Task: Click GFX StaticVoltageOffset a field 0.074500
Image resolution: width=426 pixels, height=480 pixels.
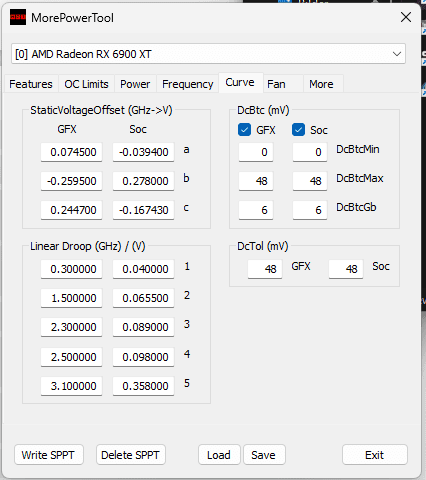Action: click(x=72, y=152)
